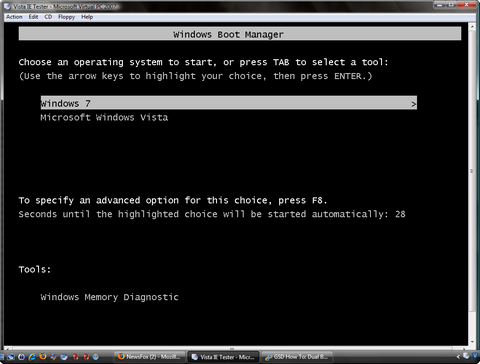Minimize the Virtual PC window

tap(440, 5)
